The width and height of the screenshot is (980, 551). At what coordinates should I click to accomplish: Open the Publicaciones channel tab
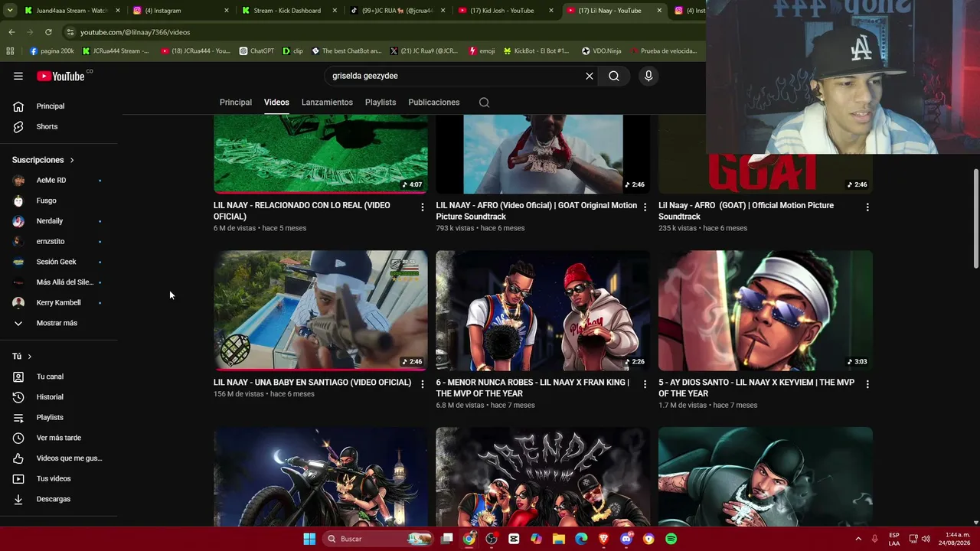[434, 103]
